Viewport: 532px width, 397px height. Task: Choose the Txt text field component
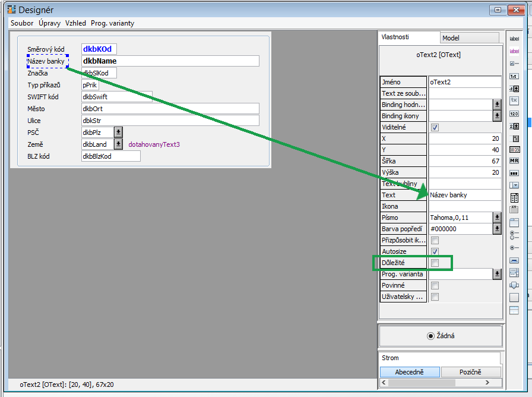tap(514, 76)
